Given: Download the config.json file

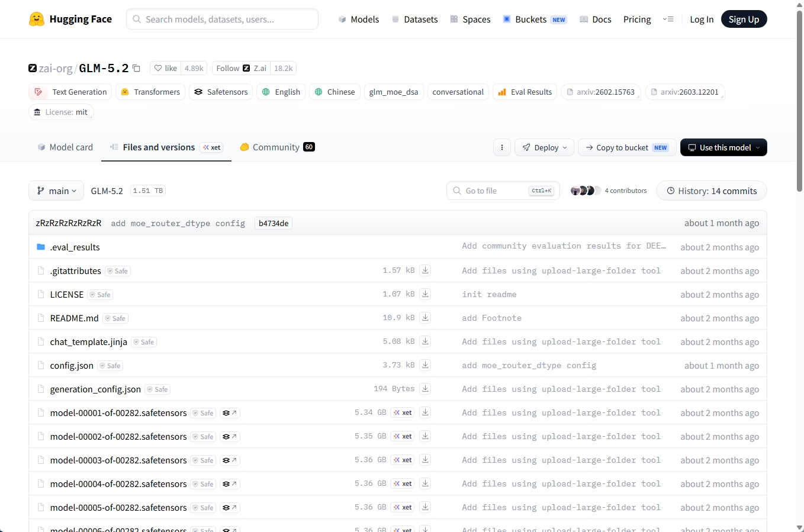Looking at the screenshot, I should (425, 365).
